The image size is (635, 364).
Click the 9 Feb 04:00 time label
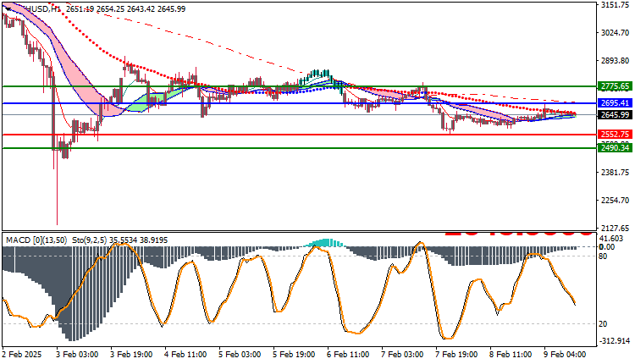[565, 355]
